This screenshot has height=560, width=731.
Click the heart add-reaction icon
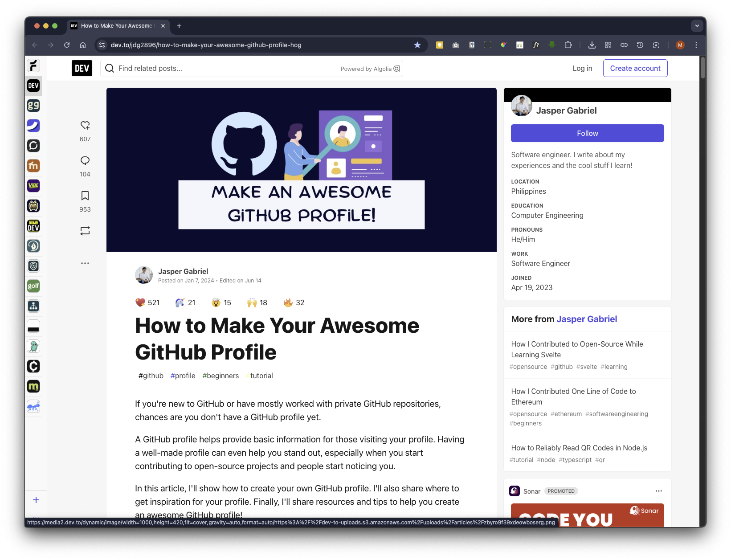85,126
